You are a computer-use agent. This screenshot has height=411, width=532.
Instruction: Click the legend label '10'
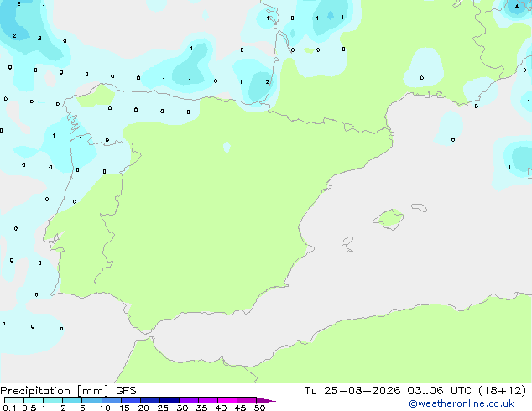[x=105, y=408]
